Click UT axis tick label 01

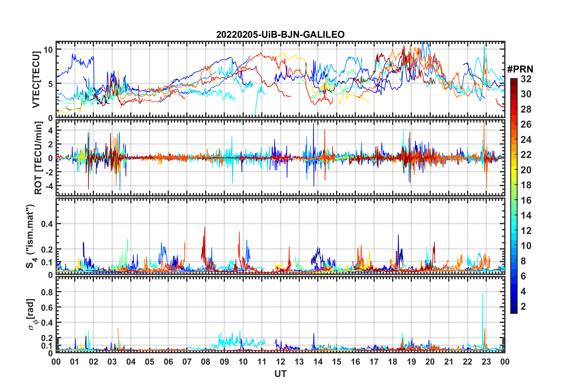point(75,362)
